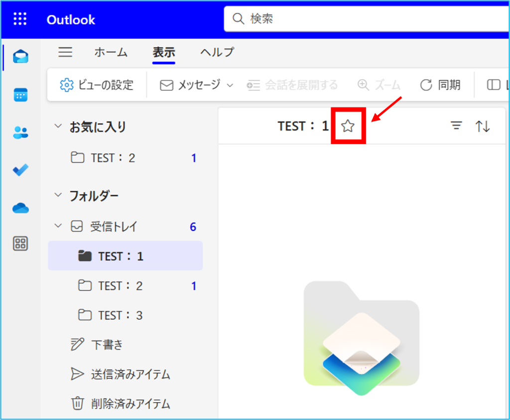Switch to the ホーム tab
Screen dimensions: 510x420
click(x=111, y=52)
